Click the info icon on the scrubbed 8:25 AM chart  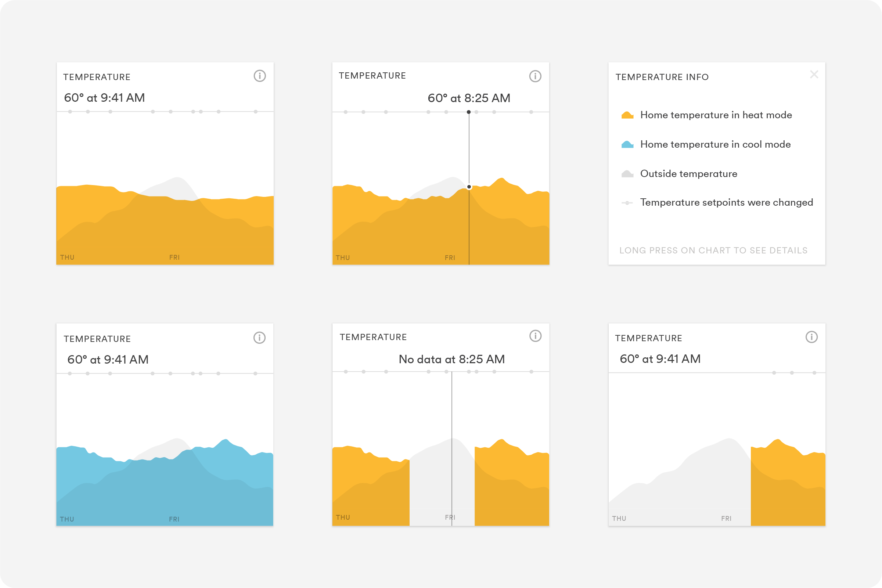(x=535, y=76)
